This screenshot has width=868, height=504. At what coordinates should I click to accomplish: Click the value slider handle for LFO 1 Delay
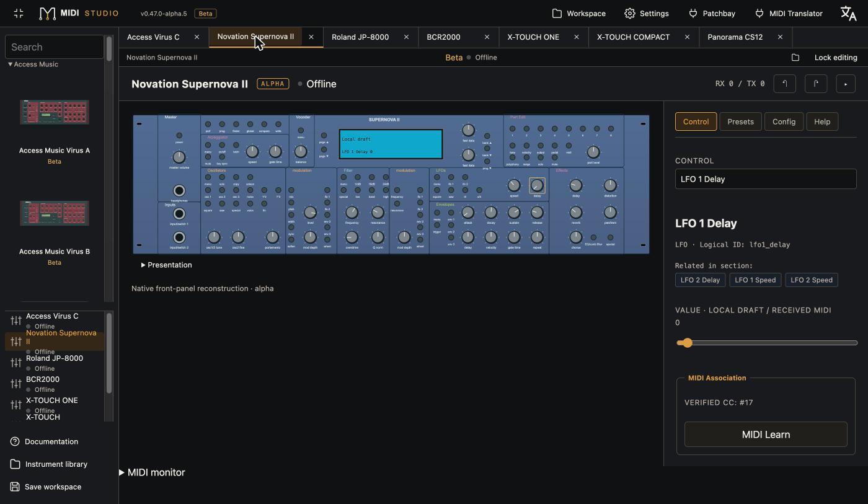(x=686, y=343)
